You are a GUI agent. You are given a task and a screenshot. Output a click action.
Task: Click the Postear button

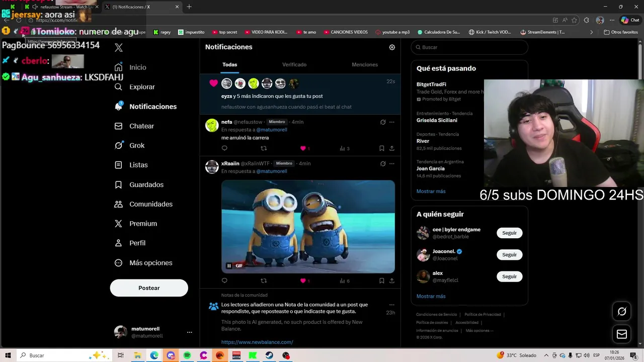149,288
